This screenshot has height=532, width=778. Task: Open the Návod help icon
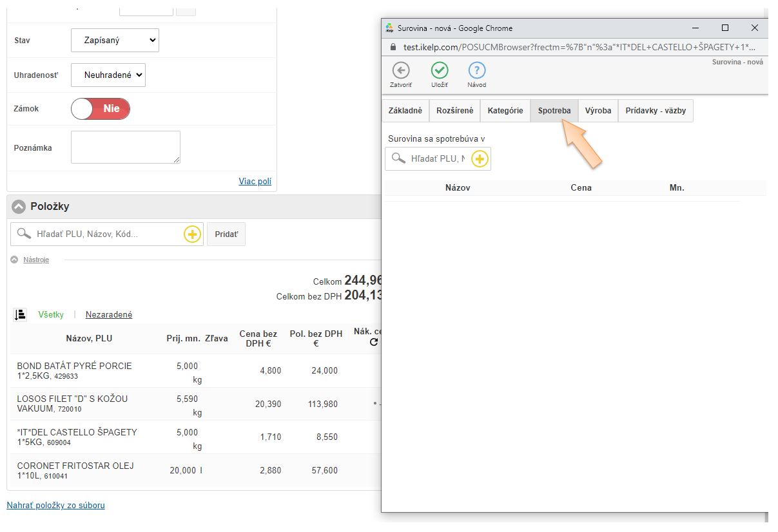click(476, 70)
